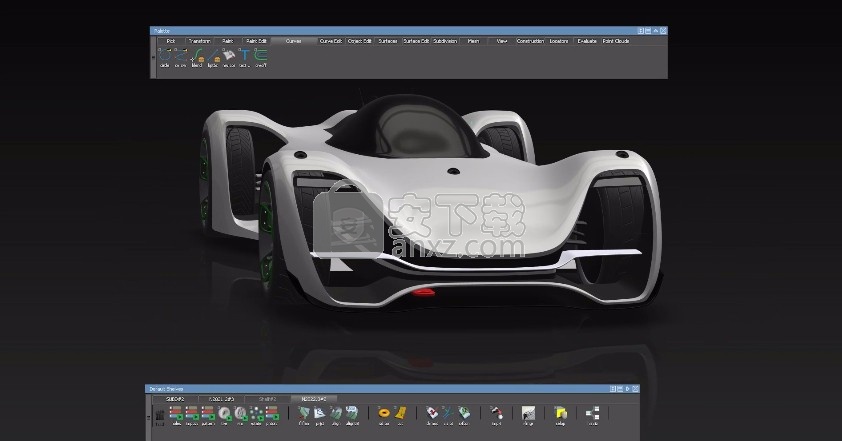
Task: Open the Subdivision tab
Action: coord(445,41)
